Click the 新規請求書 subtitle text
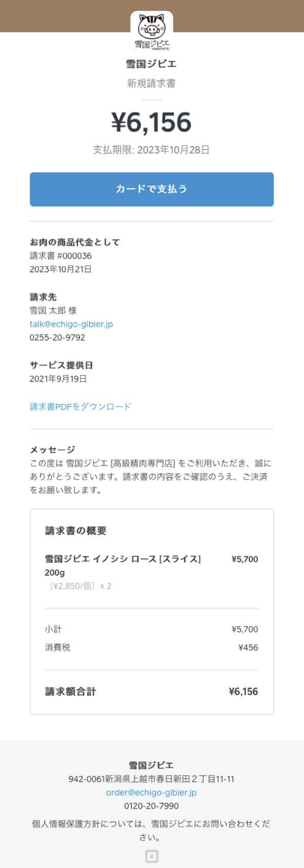This screenshot has height=868, width=304. point(151,84)
